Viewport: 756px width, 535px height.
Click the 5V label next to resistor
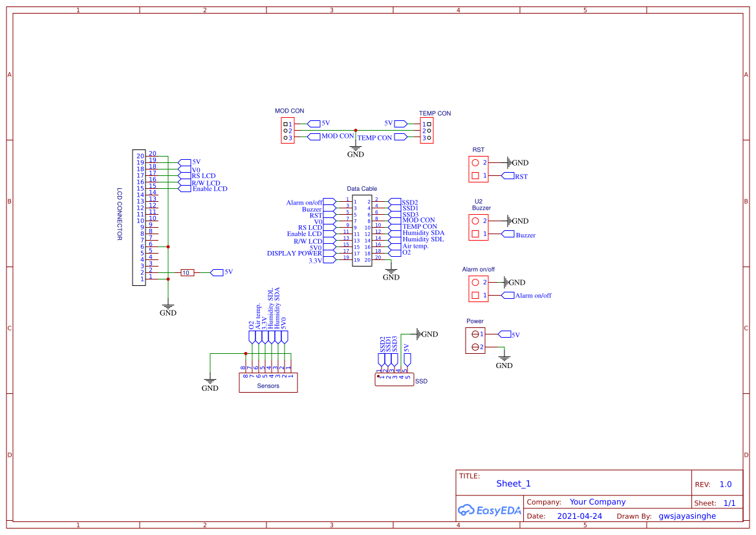coord(228,272)
